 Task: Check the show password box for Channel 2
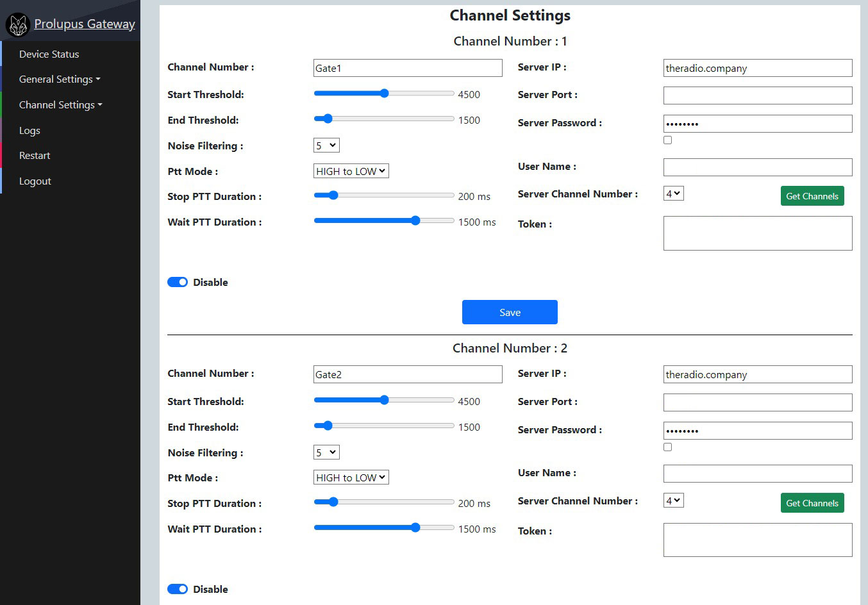[668, 447]
